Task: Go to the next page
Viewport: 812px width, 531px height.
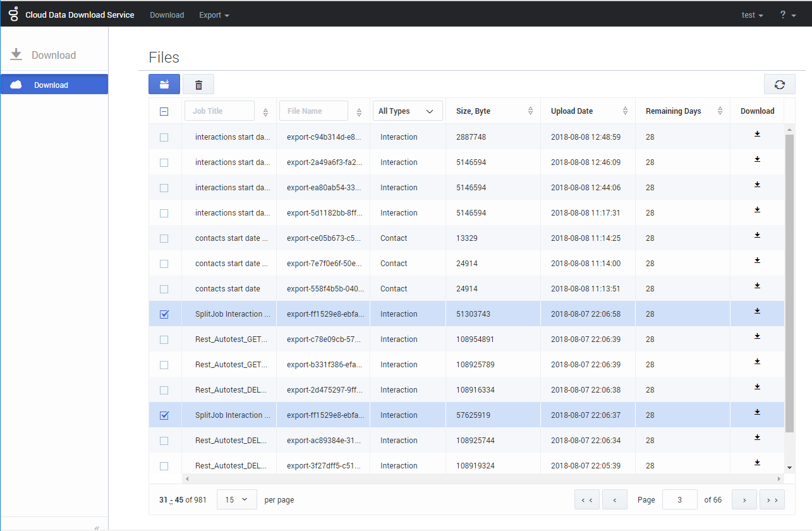Action: coord(744,499)
